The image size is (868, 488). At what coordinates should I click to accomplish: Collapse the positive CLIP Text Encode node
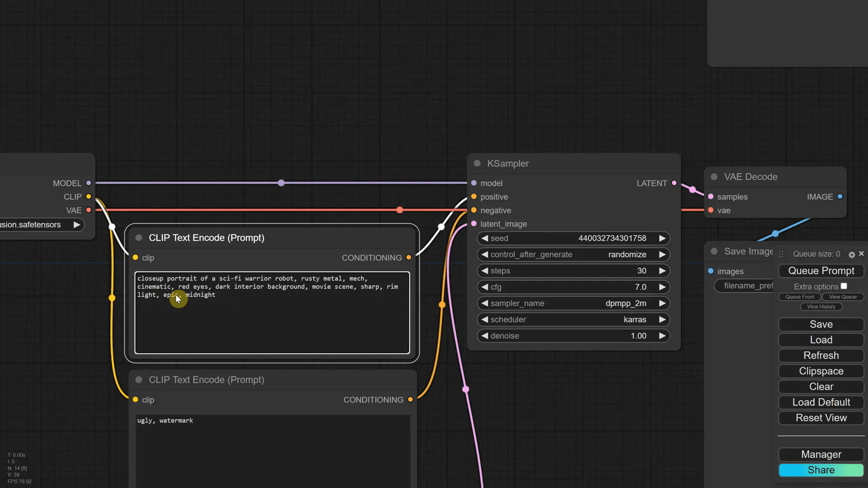pos(138,238)
